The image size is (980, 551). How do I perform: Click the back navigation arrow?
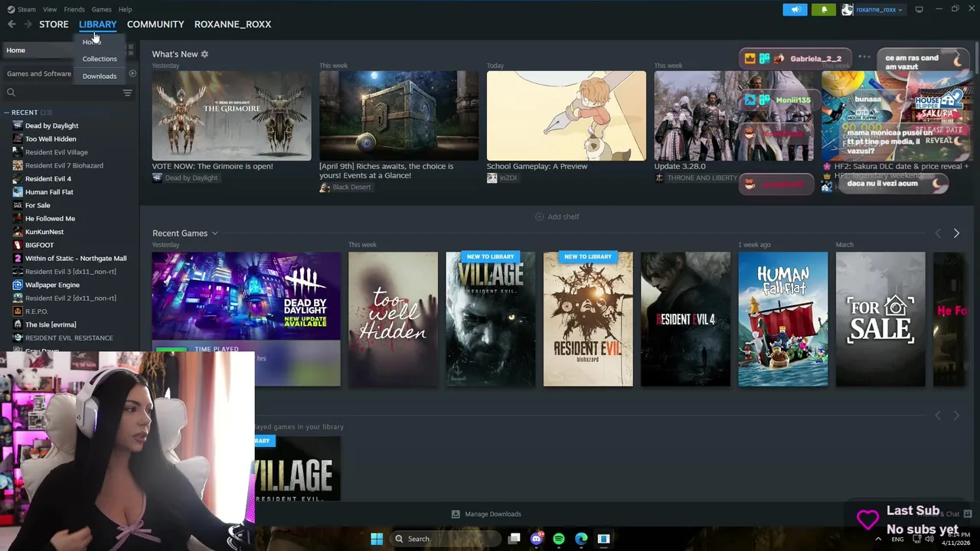coord(11,24)
